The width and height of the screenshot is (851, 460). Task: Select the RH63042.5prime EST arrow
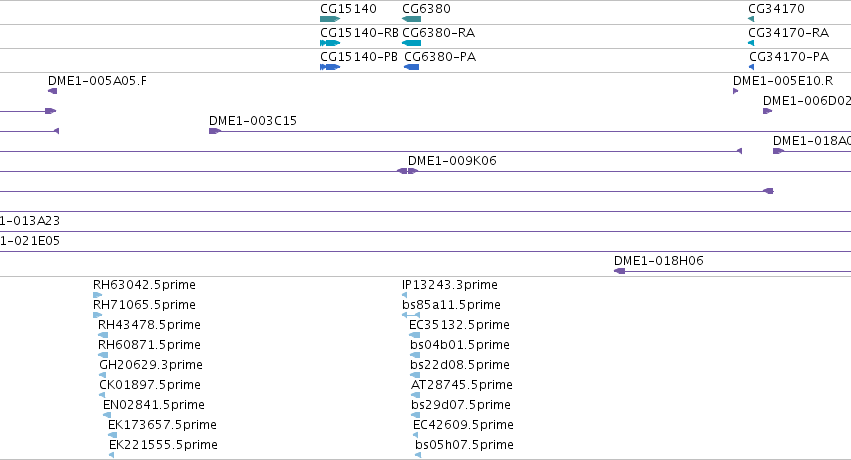(x=98, y=295)
